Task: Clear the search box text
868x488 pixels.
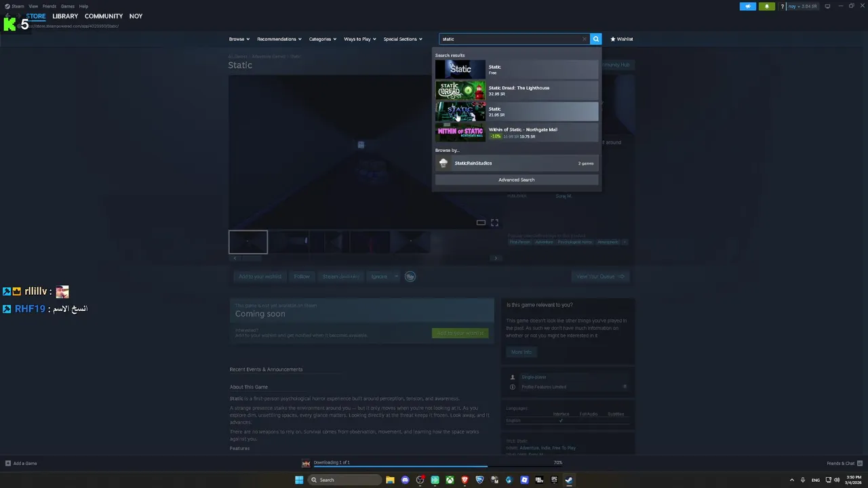Action: 585,39
